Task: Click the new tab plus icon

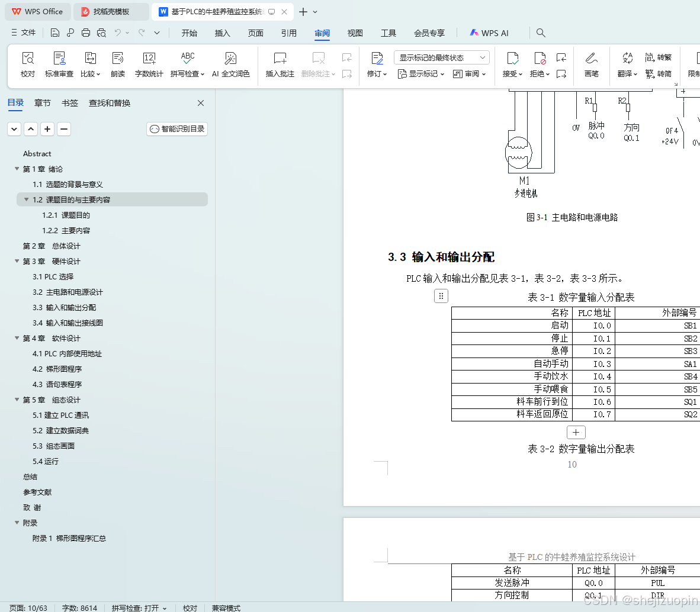Action: point(303,12)
